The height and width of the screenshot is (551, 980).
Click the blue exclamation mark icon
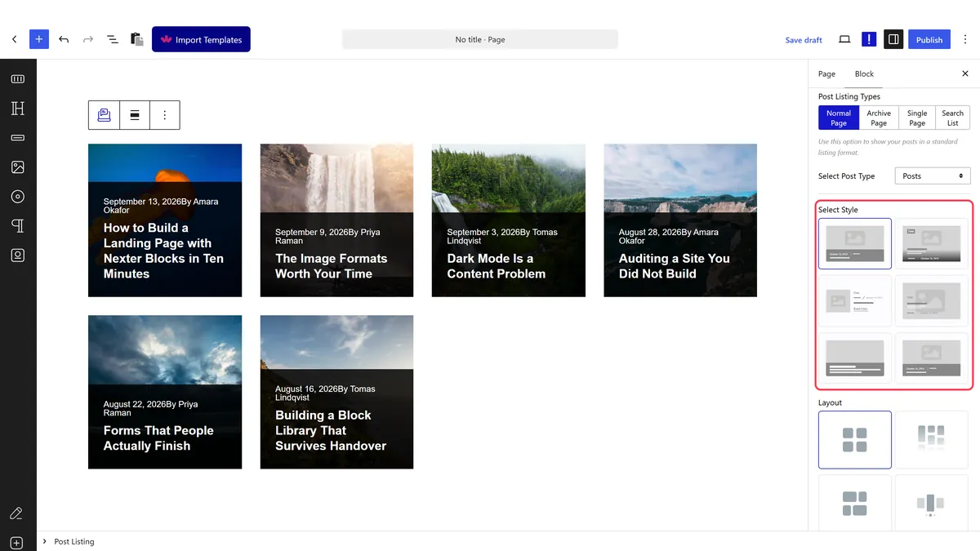[869, 39]
